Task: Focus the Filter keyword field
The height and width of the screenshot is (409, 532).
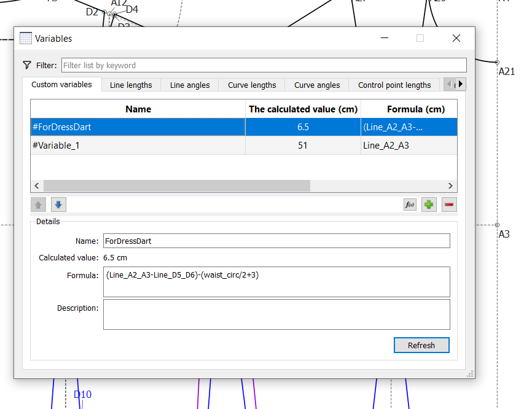Action: (264, 65)
